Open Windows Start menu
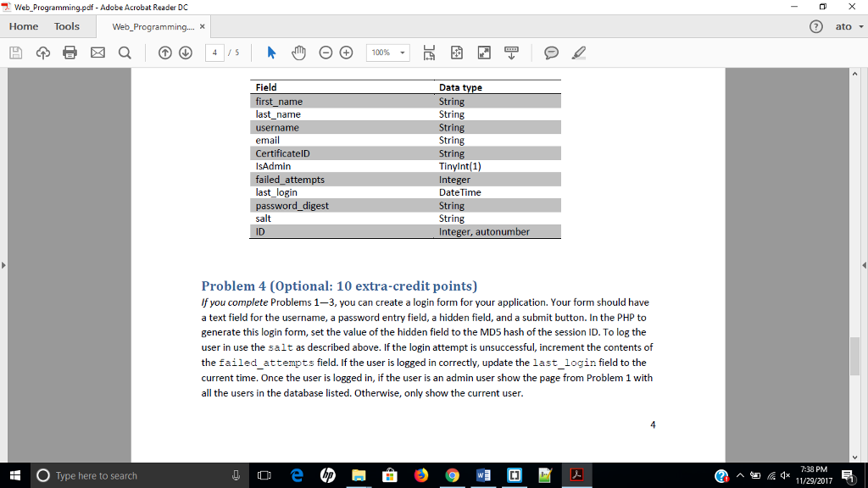The height and width of the screenshot is (488, 868). pos(15,475)
